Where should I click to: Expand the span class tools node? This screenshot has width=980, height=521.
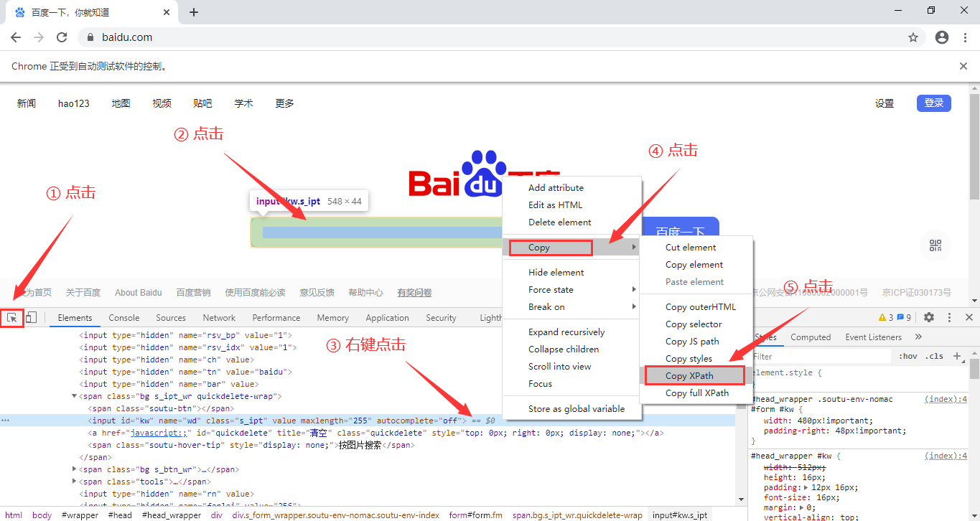[x=75, y=482]
